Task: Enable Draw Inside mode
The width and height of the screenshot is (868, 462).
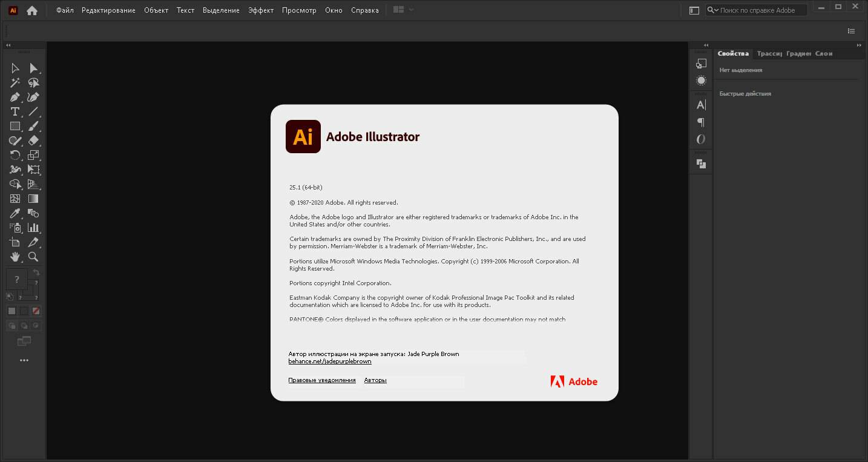Action: click(x=36, y=326)
